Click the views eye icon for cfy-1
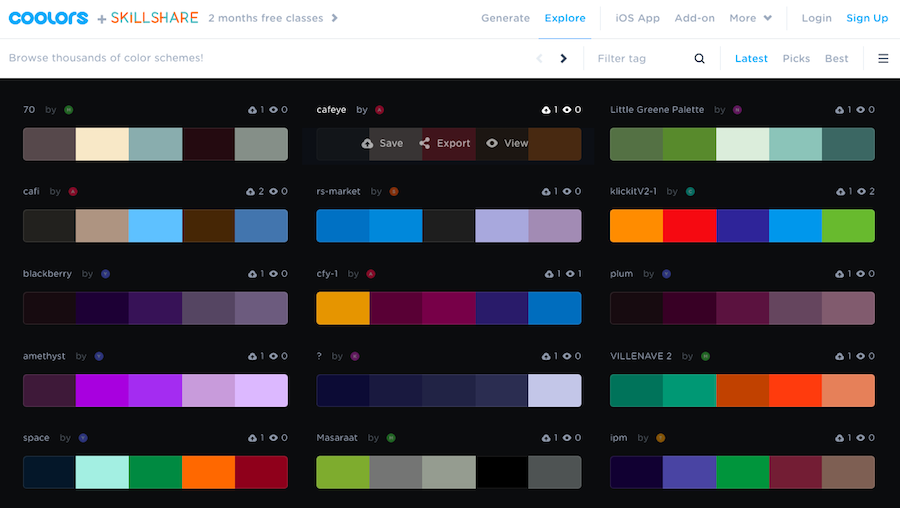 point(570,274)
